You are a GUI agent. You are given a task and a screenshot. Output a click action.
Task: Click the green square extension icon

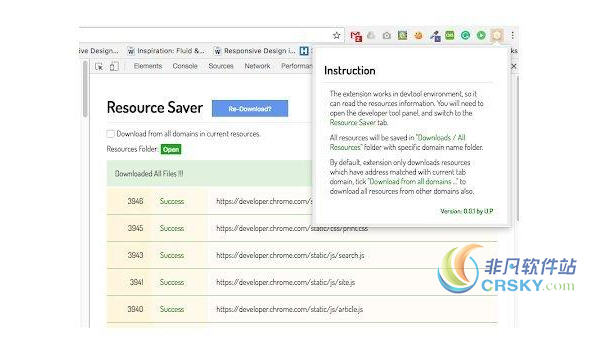click(x=402, y=35)
